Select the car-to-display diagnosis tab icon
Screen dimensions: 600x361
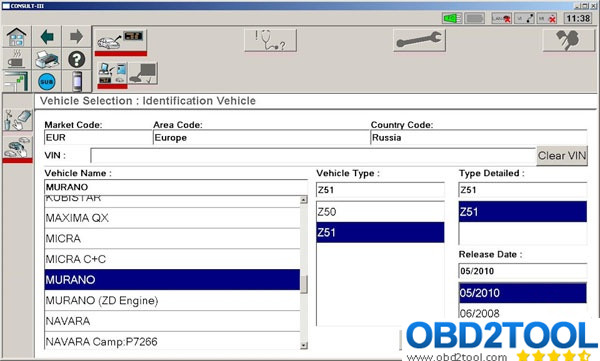[x=121, y=41]
